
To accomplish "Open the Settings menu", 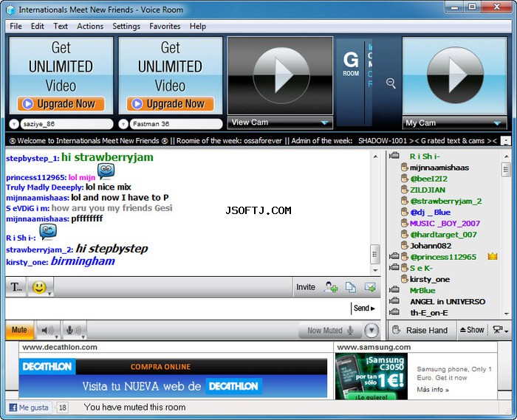I will [126, 27].
